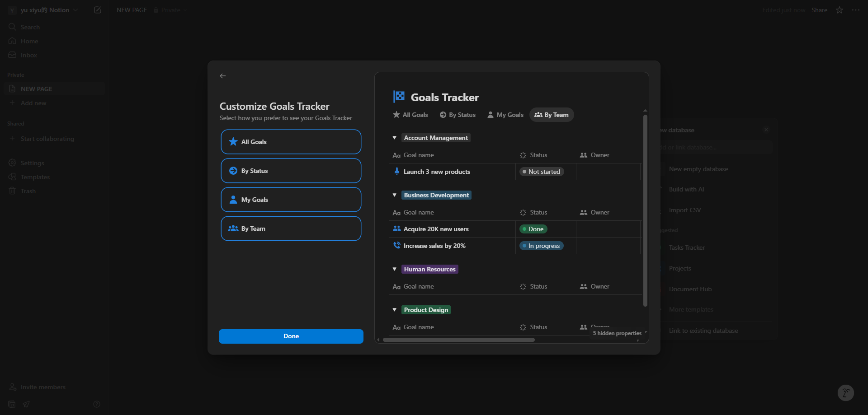The height and width of the screenshot is (415, 868).
Task: Click Status column header under Account Management
Action: 533,155
